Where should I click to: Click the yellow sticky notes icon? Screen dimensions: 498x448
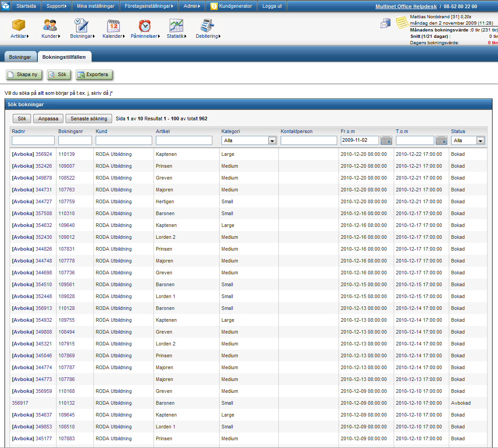point(402,22)
